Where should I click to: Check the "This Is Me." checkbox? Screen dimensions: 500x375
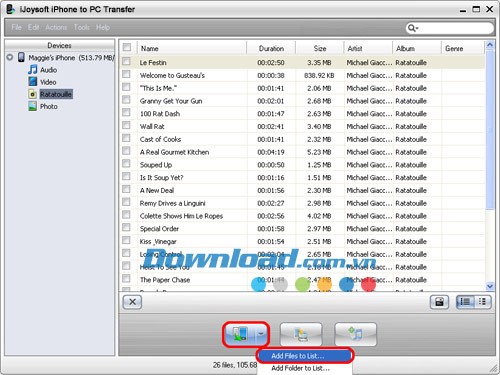click(126, 87)
